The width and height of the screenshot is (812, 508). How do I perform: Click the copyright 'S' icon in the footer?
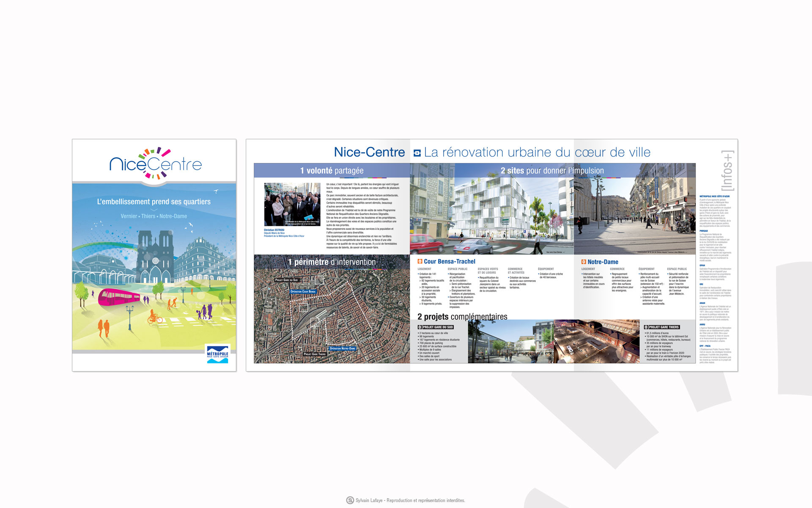point(350,500)
